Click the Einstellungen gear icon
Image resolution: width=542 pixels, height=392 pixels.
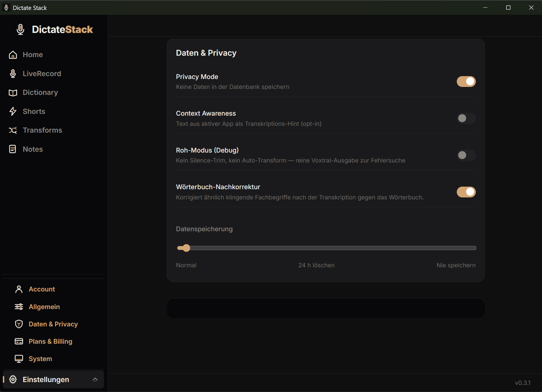13,380
